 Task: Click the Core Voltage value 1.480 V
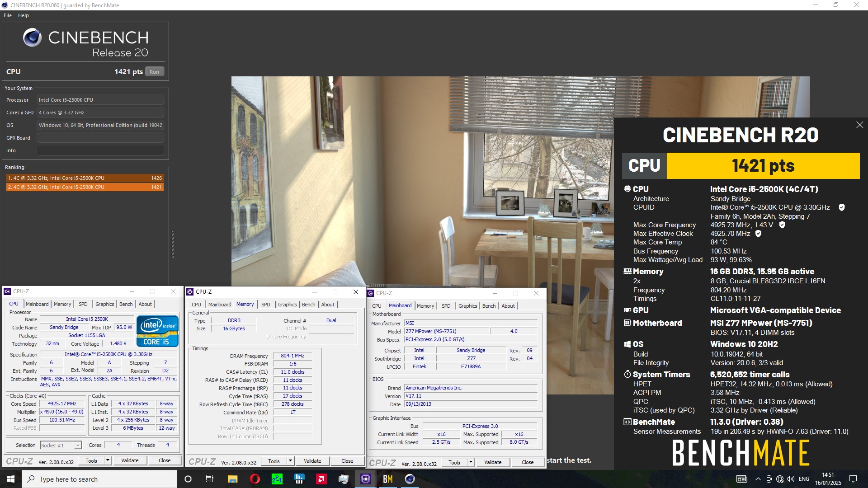click(118, 343)
